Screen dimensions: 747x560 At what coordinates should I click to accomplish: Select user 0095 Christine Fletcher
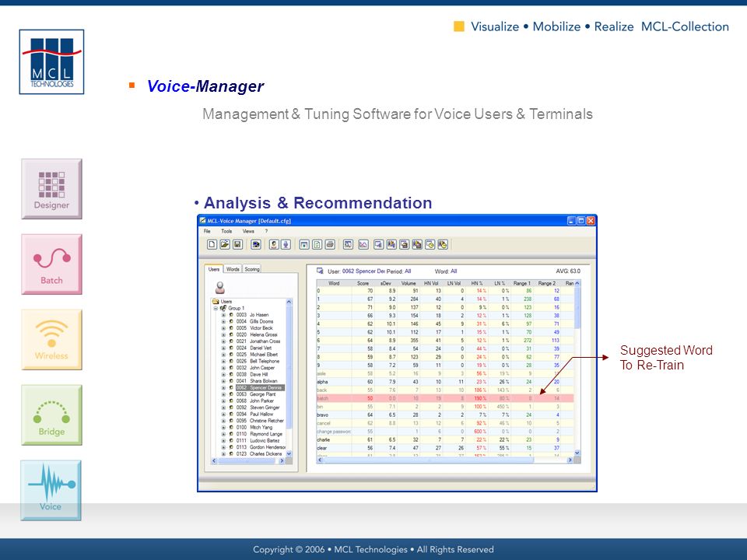260,421
